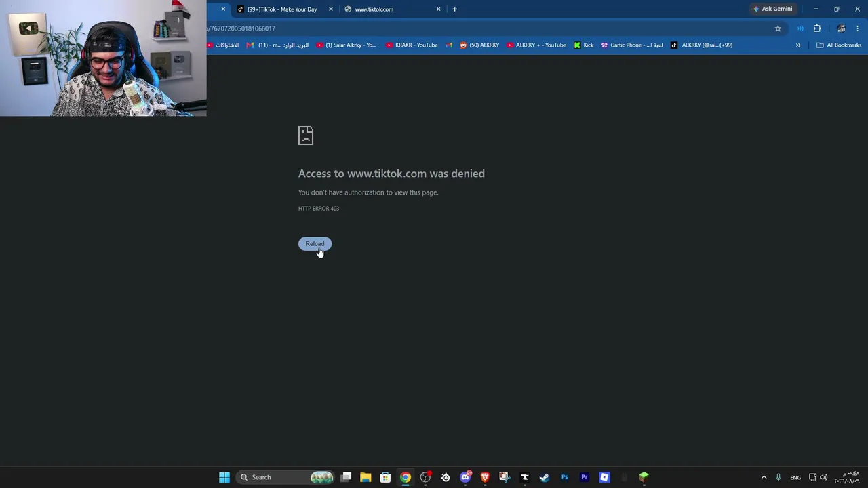Open the ALKRKY + - YouTube bookmark

tap(536, 45)
